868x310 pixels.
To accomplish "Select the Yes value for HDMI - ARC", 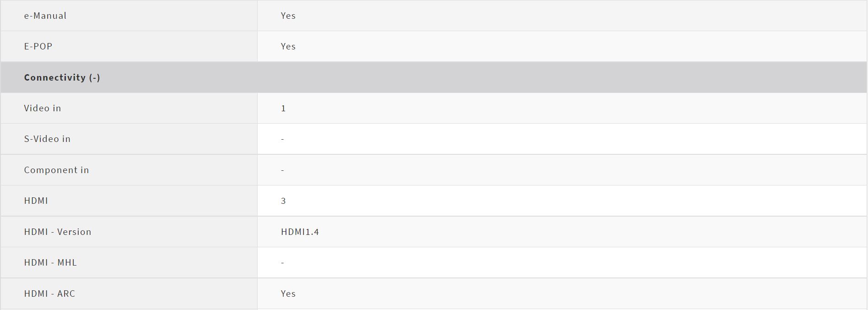I will (x=288, y=294).
